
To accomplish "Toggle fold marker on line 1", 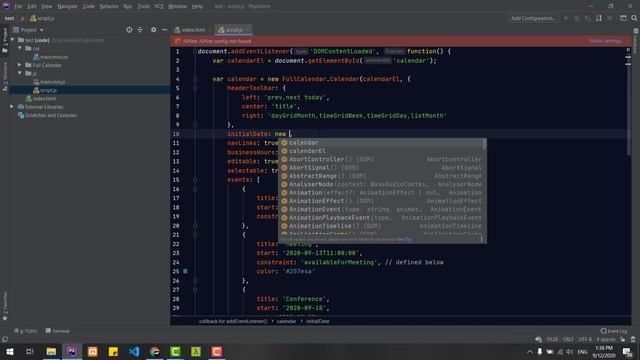I will tap(195, 51).
